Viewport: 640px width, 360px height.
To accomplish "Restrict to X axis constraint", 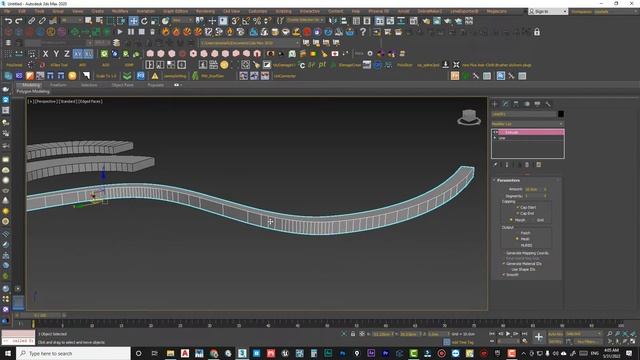I will [45, 53].
